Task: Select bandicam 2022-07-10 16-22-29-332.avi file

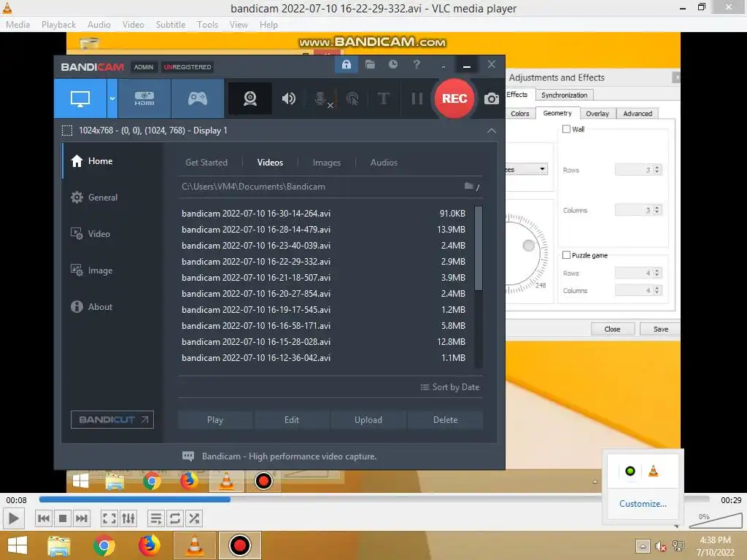Action: [323, 262]
